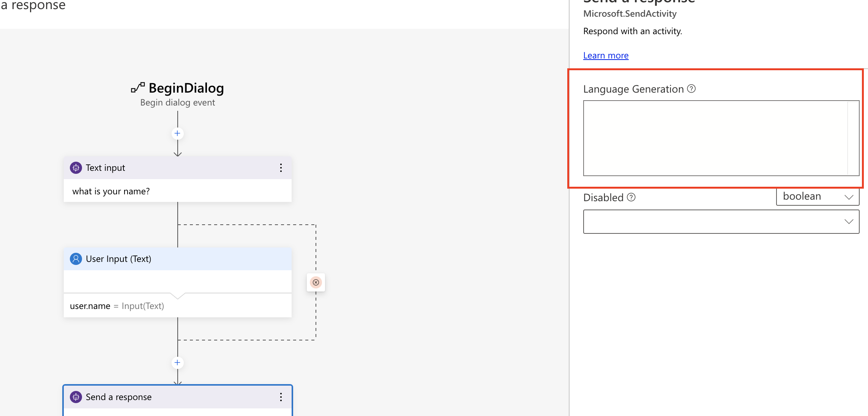The image size is (868, 416).
Task: Click Disabled help question mark icon
Action: [x=631, y=197]
